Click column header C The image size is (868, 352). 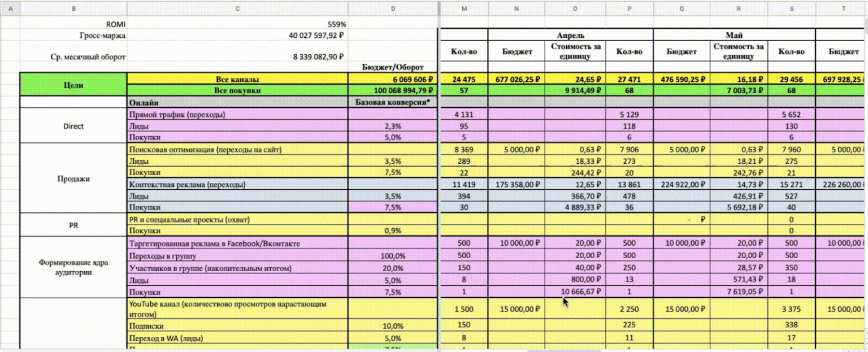(x=237, y=8)
